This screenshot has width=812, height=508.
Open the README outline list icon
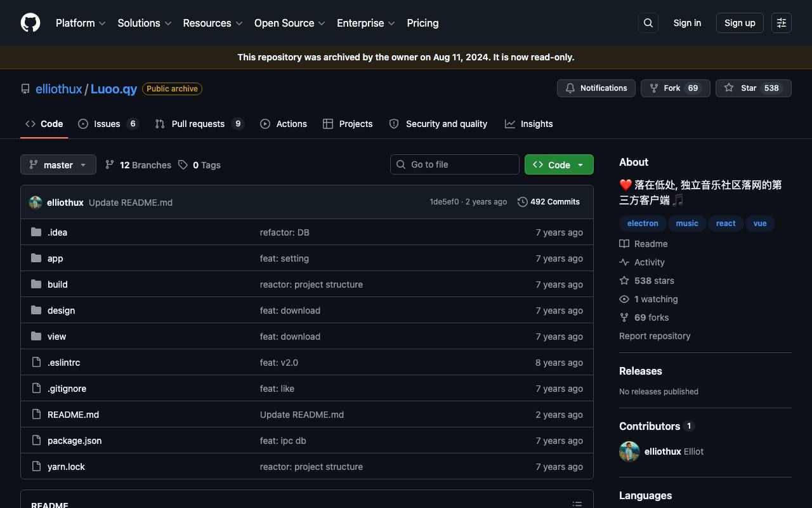pyautogui.click(x=577, y=504)
